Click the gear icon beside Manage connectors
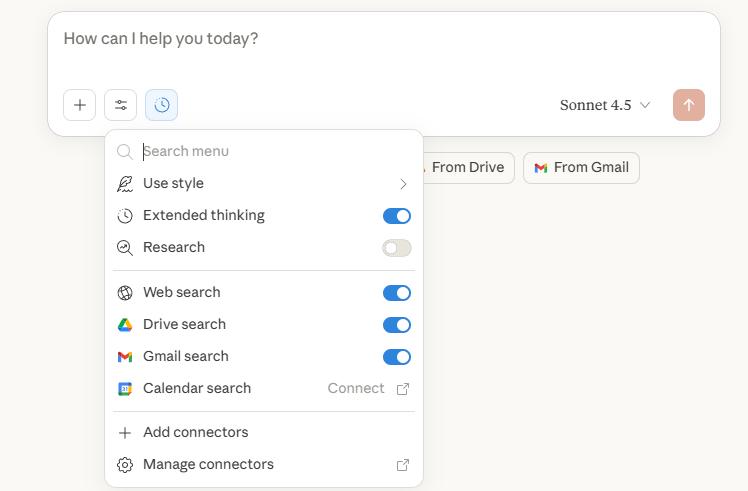Viewport: 748px width, 491px height. (125, 465)
